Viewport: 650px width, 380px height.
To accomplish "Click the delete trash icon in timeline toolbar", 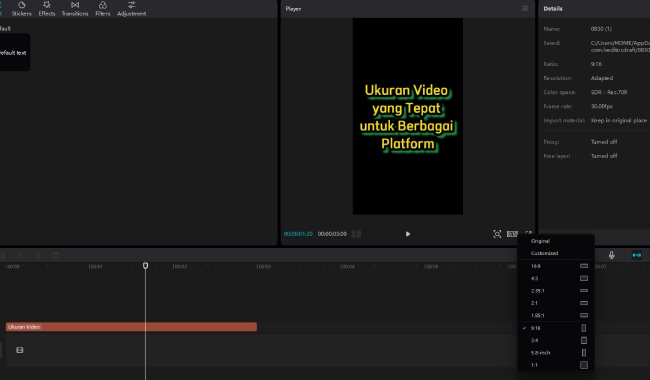I will (x=56, y=255).
